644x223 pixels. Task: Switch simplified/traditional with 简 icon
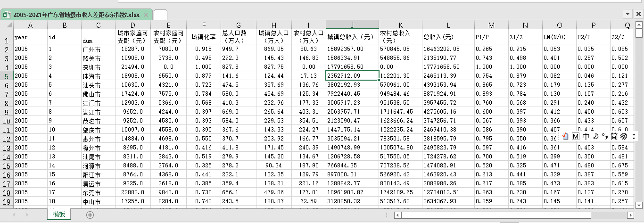point(613,136)
